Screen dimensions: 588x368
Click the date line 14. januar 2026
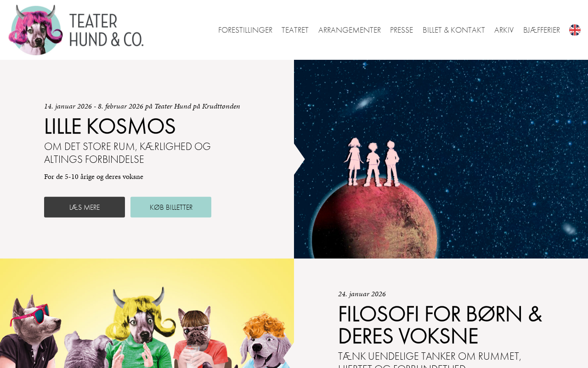pos(142,106)
